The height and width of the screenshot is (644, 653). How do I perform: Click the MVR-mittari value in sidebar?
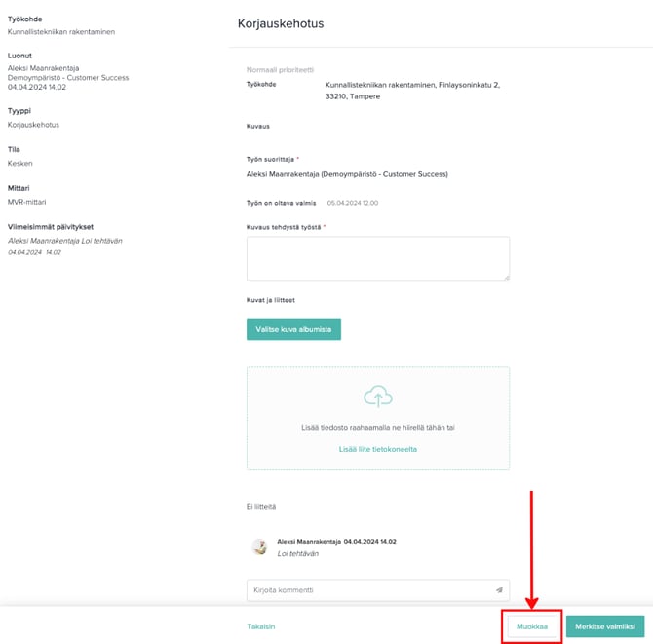(28, 202)
